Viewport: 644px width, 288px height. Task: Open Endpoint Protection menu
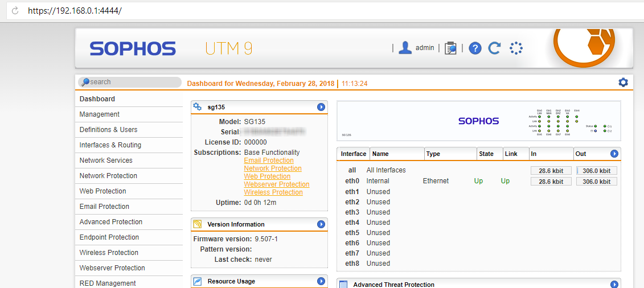pos(129,237)
